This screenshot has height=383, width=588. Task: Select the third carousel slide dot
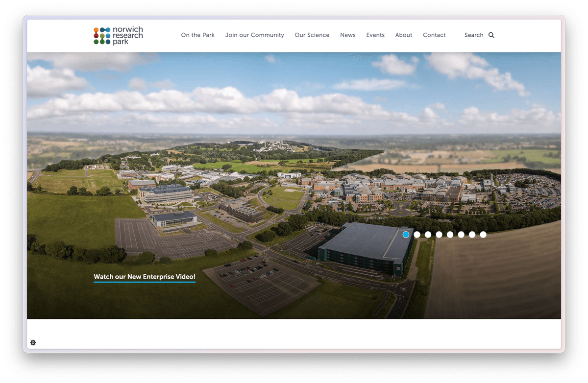(428, 235)
